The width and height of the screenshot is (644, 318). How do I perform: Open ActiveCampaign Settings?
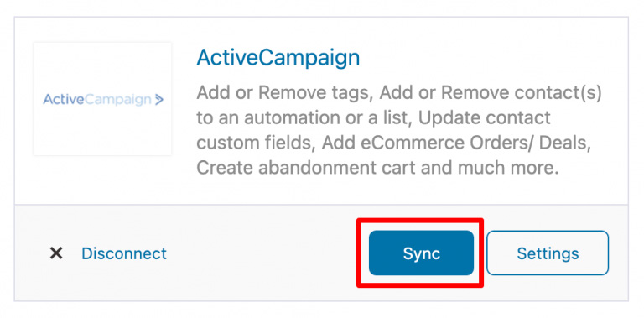point(548,253)
